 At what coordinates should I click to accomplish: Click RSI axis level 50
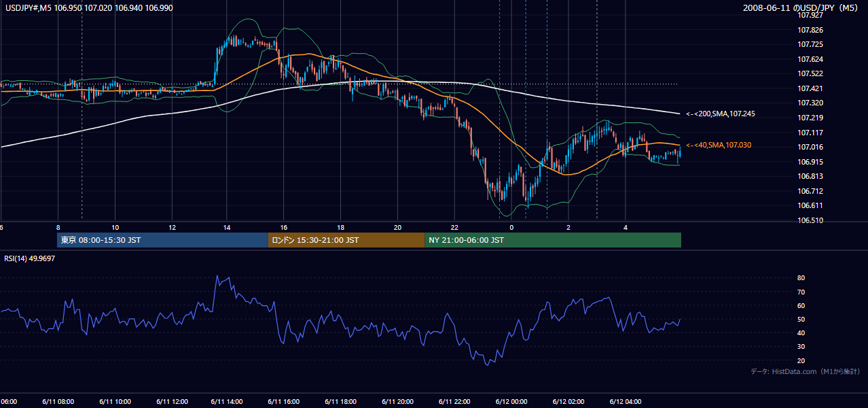801,319
